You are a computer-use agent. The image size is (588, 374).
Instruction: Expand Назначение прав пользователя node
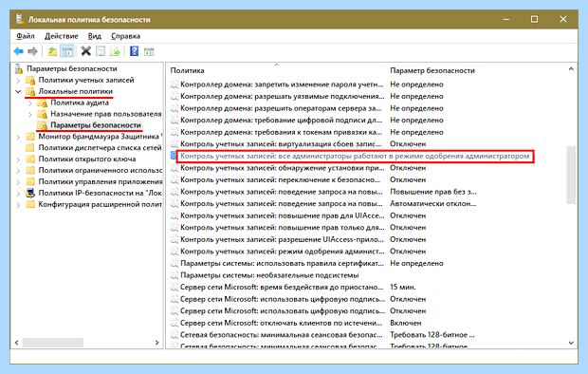click(30, 114)
